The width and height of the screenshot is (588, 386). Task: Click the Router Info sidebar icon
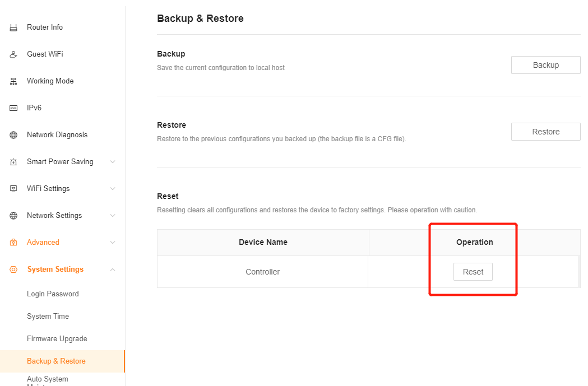[x=13, y=27]
